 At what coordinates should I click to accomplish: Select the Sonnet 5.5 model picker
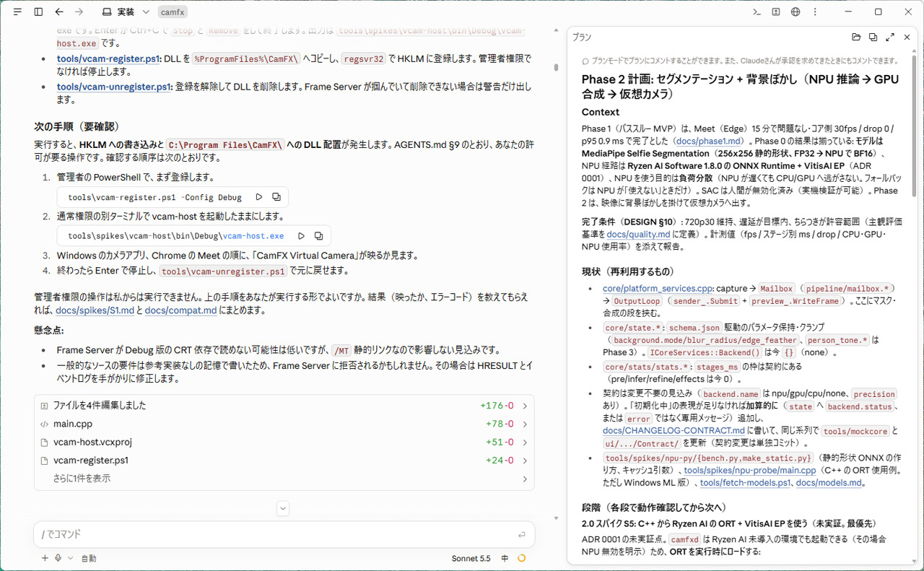[471, 558]
